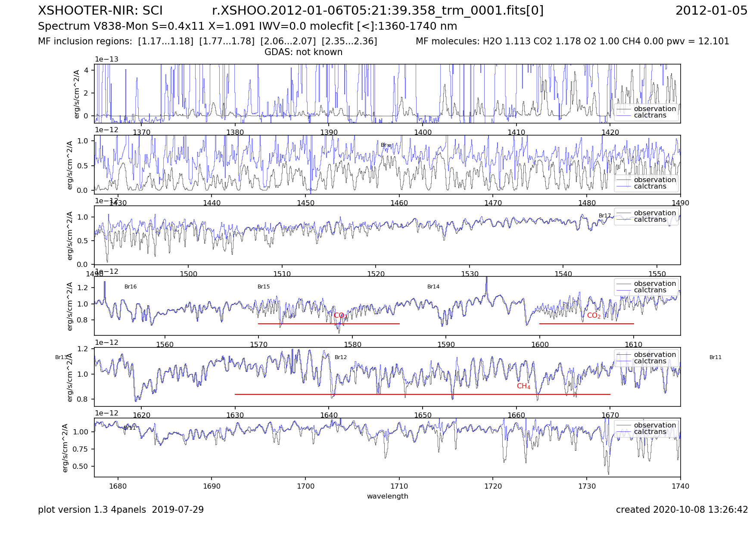
Task: Click the 'GDAS: not known' text
Action: click(x=303, y=52)
